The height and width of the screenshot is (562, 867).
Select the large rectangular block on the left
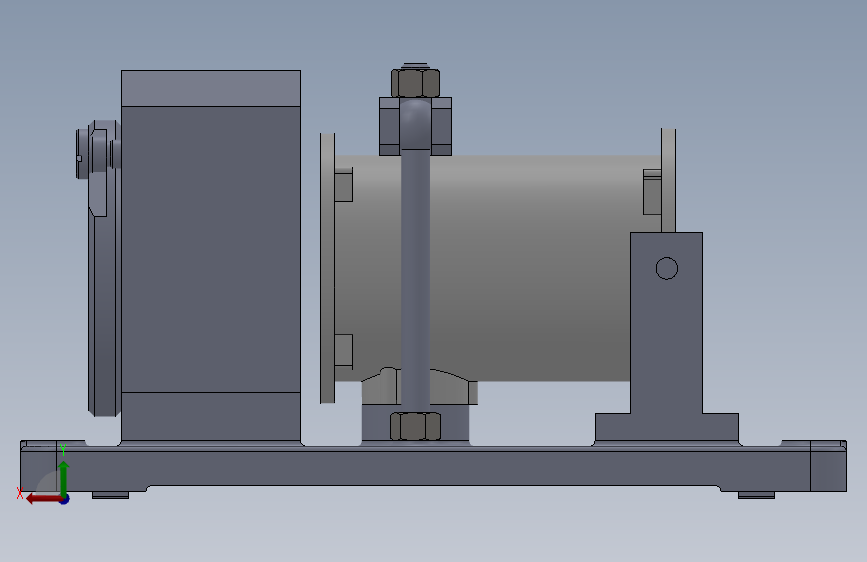point(211,256)
